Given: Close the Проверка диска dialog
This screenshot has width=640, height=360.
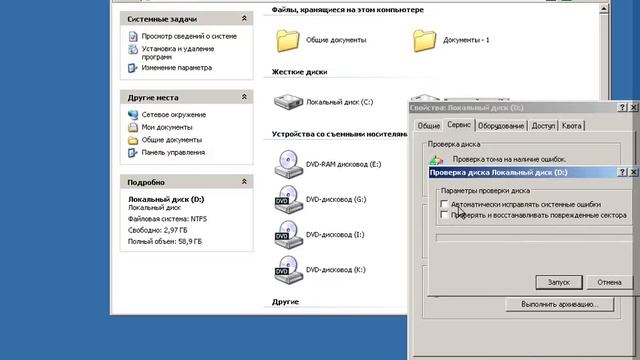Looking at the screenshot, I should tap(633, 172).
